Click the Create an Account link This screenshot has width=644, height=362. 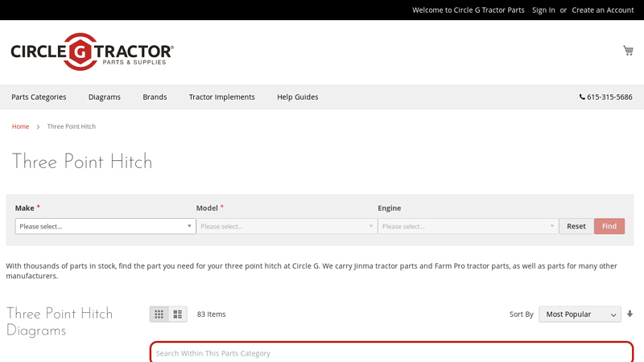[603, 10]
